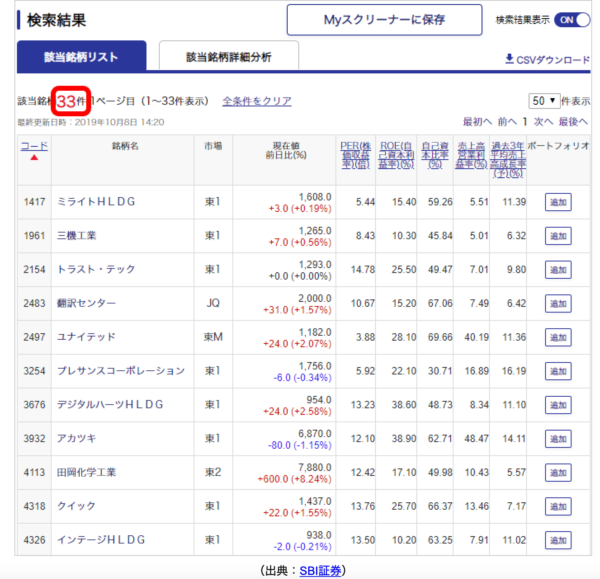Open the プレサンスコーポレーション stock page
Image resolution: width=600 pixels, height=579 pixels.
(x=121, y=370)
